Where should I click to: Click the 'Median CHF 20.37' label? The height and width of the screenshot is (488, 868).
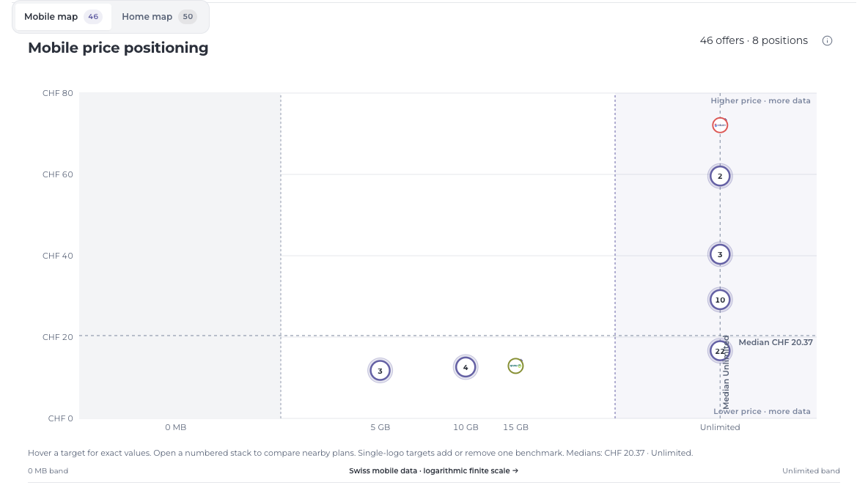point(776,342)
